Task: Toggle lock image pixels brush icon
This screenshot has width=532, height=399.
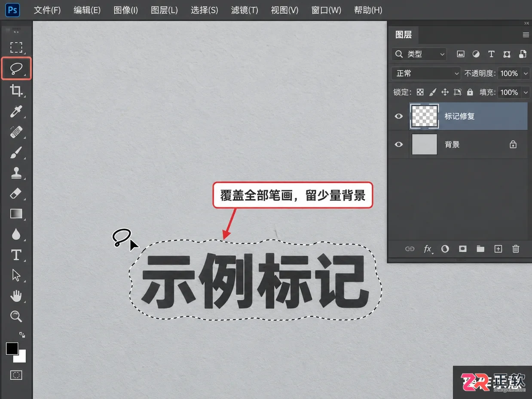Action: point(433,92)
